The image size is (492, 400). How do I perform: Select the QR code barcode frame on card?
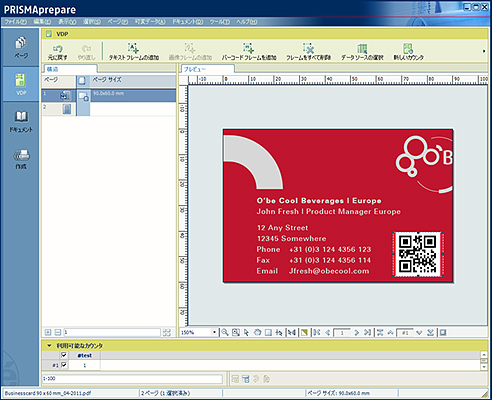pos(418,254)
